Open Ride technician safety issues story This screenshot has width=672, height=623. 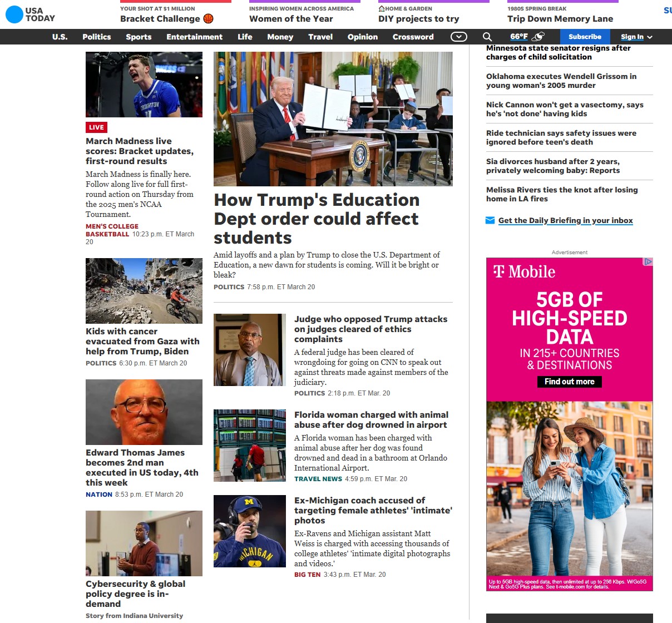[561, 137]
